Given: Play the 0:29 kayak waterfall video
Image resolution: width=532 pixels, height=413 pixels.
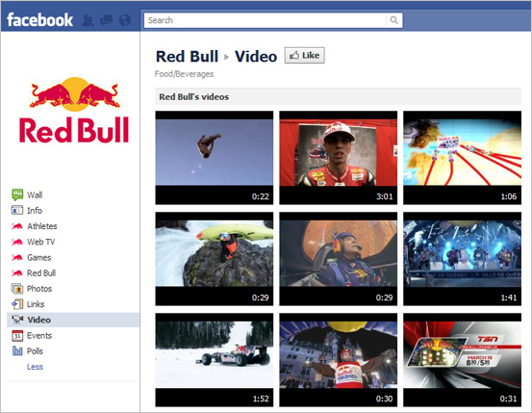Looking at the screenshot, I should click(x=215, y=259).
